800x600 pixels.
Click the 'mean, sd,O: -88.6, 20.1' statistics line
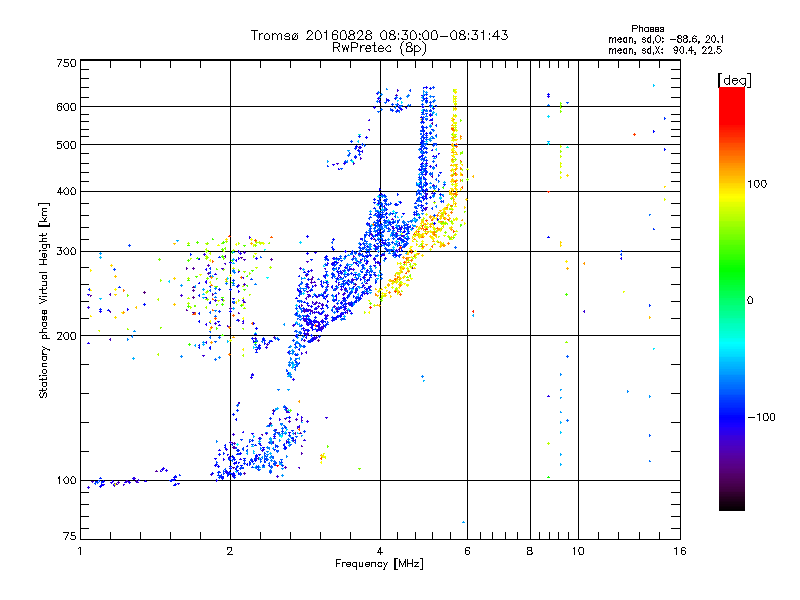666,39
